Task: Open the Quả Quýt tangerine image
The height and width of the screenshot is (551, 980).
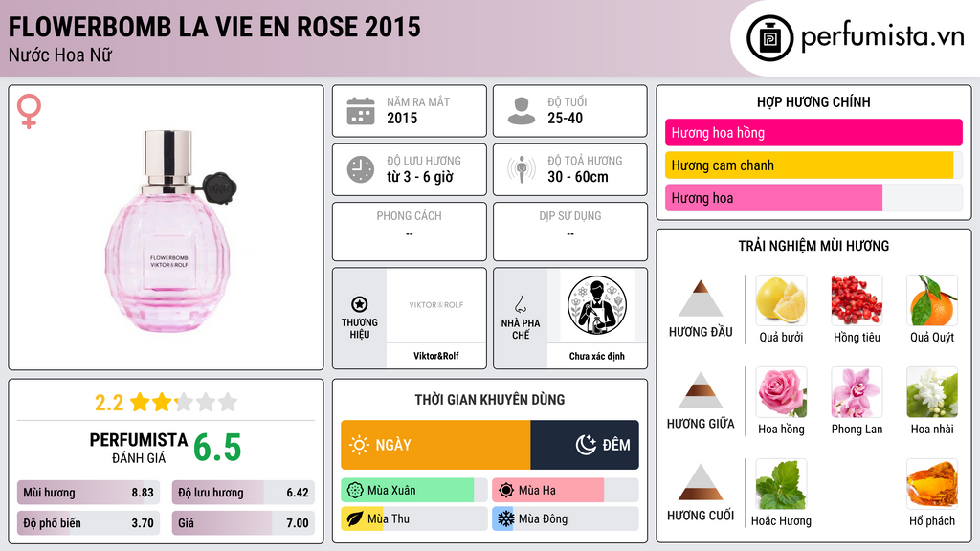Action: point(932,300)
